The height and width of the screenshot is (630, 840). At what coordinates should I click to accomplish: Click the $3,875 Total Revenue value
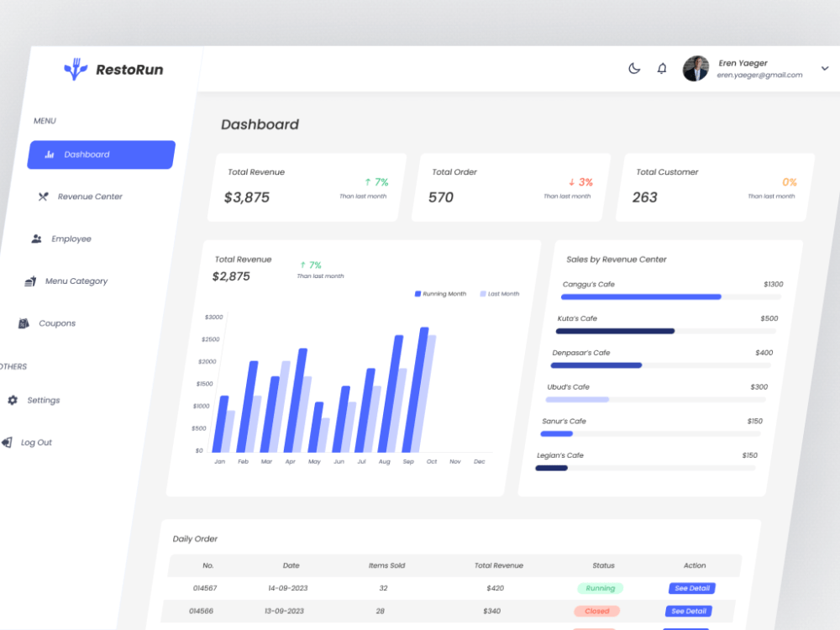click(247, 197)
